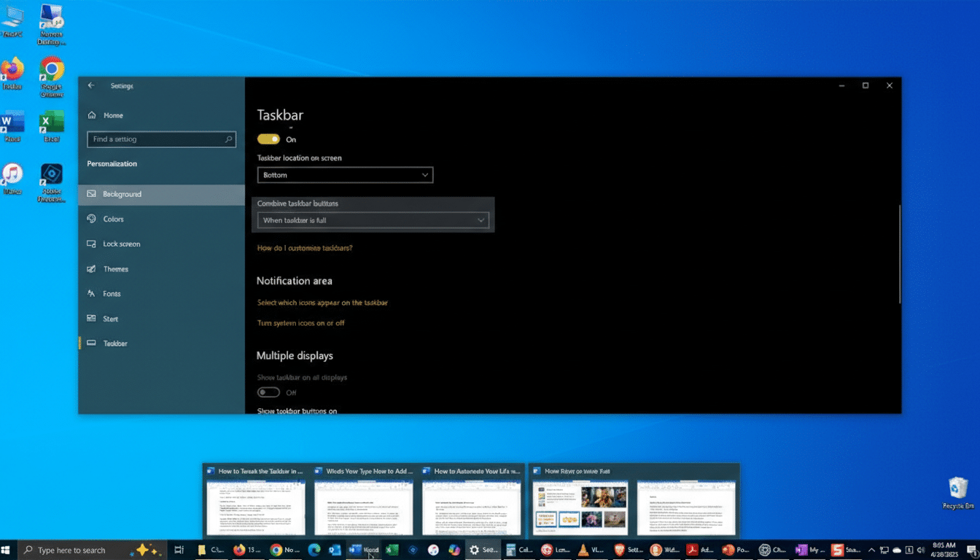Click the Personalization heading in the sidebar

point(113,163)
